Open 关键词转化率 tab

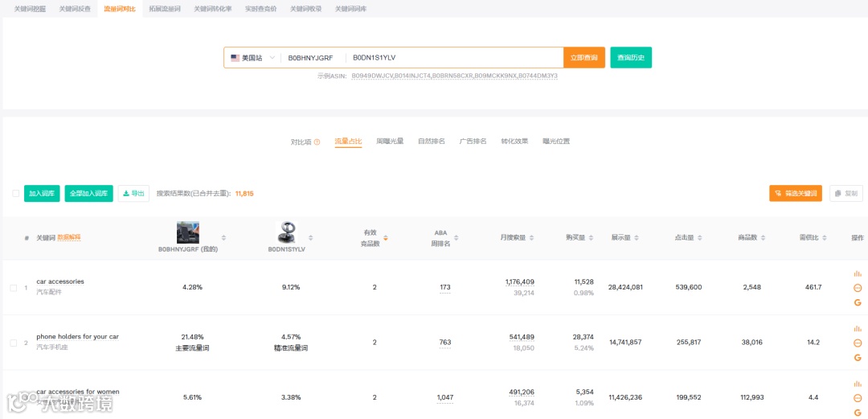pos(212,9)
